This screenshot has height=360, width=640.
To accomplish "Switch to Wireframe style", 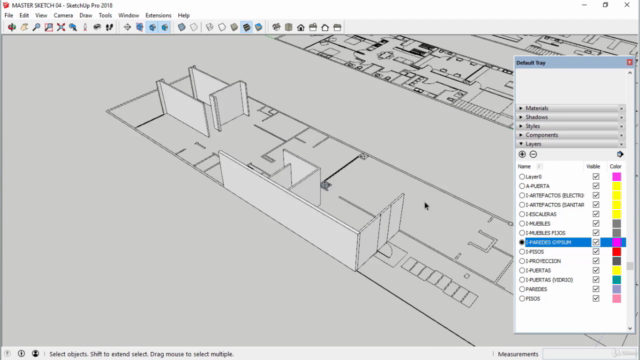I will pos(210,27).
